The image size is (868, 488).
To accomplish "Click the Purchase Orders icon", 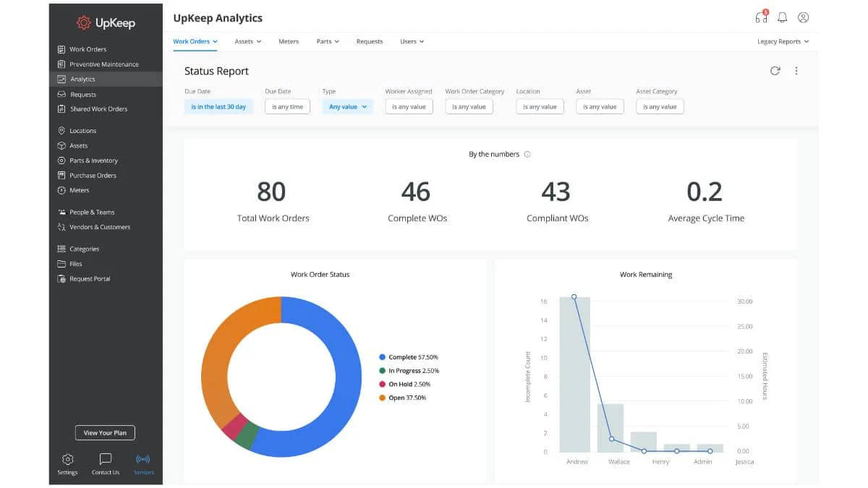I will 61,176.
